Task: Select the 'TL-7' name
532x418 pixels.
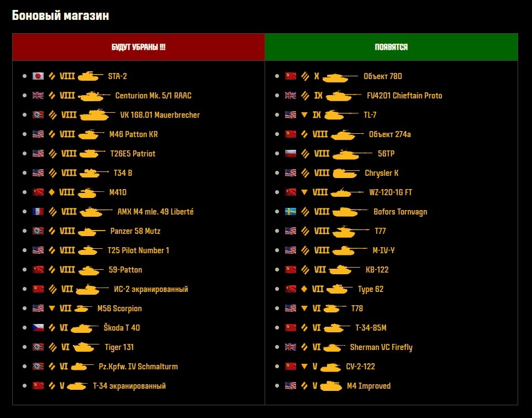Action: 370,115
